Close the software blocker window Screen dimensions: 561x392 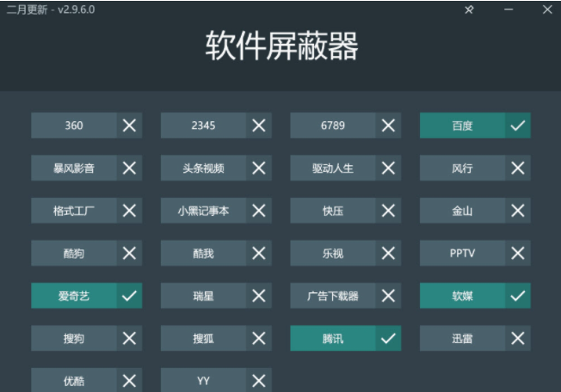point(547,9)
